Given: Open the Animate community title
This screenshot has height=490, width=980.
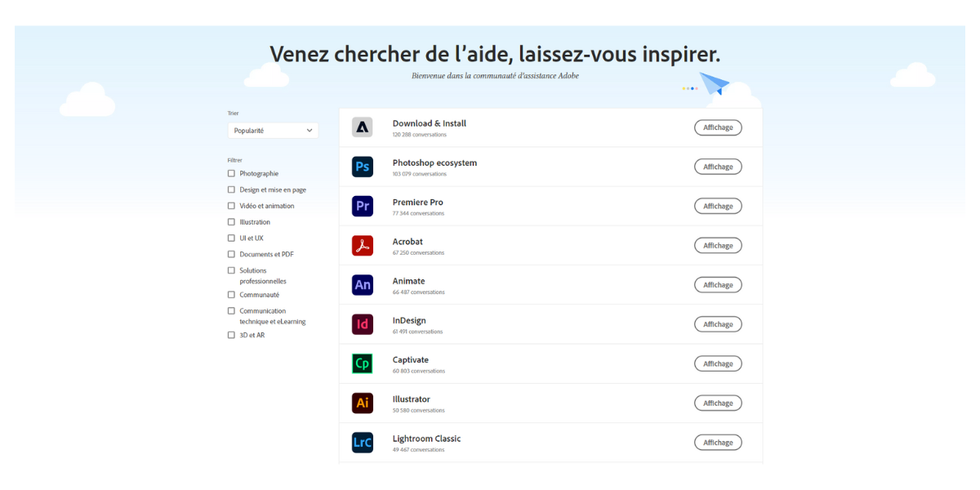Looking at the screenshot, I should click(409, 281).
